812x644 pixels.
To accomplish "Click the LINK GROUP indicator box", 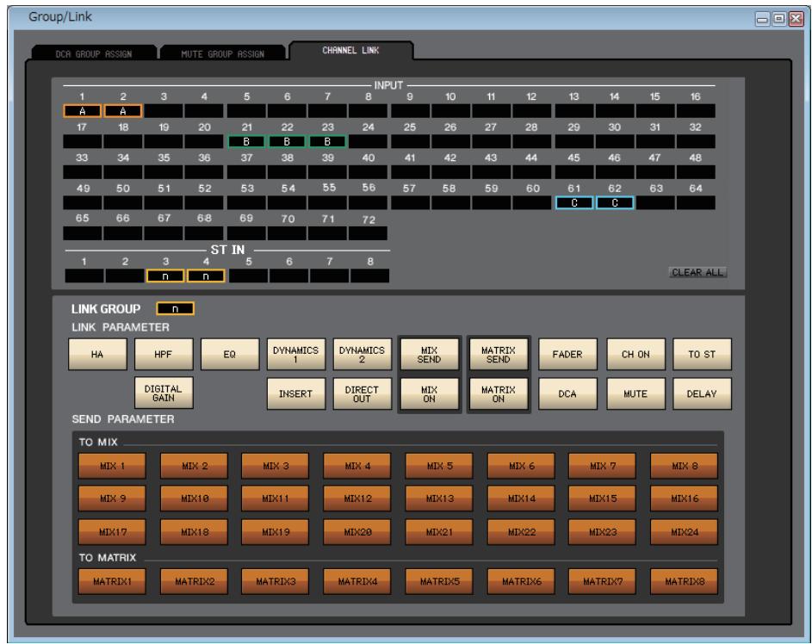I will pyautogui.click(x=175, y=308).
